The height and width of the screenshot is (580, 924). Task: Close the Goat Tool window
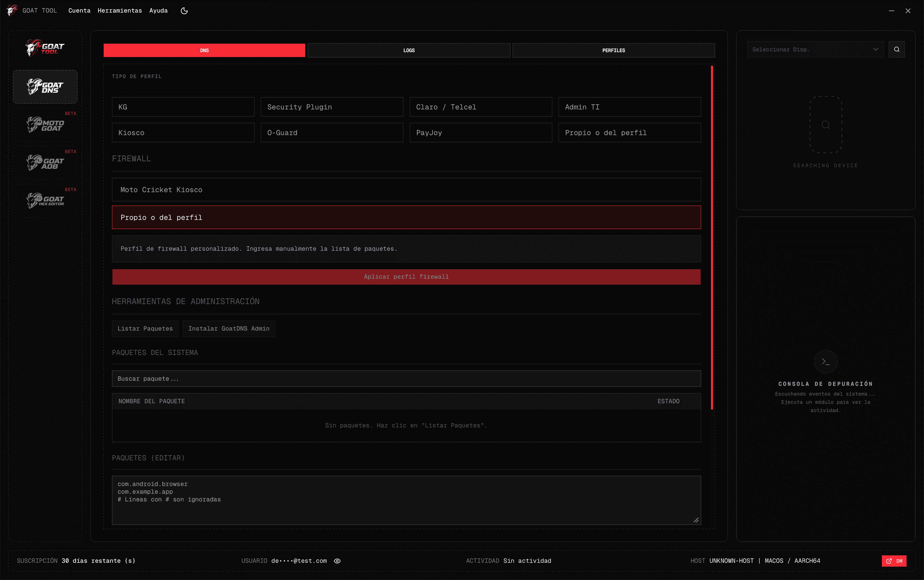(908, 11)
